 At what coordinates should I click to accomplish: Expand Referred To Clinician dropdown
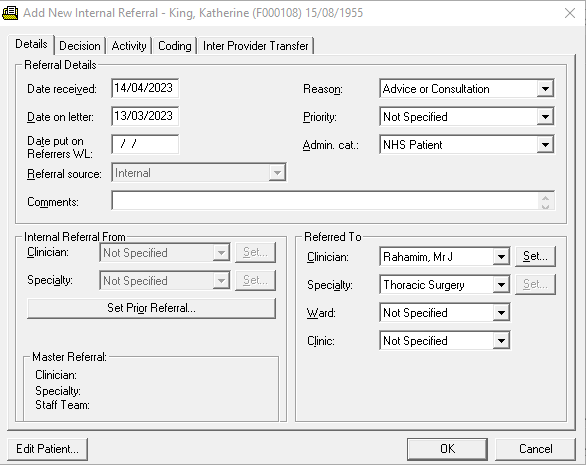tap(501, 257)
